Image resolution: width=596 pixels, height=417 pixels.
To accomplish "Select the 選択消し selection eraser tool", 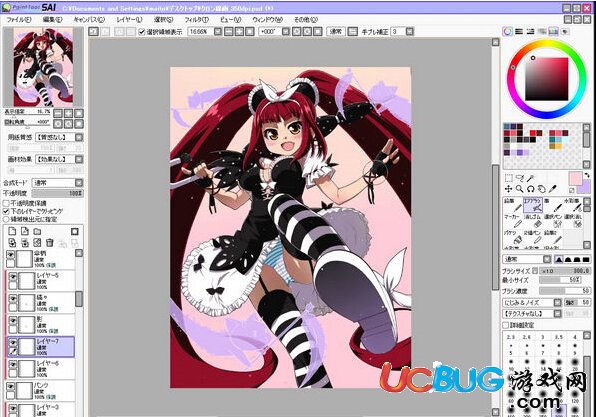I will click(573, 221).
